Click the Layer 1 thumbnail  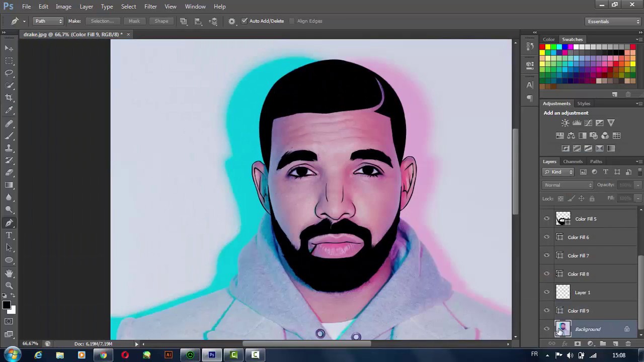(x=563, y=292)
